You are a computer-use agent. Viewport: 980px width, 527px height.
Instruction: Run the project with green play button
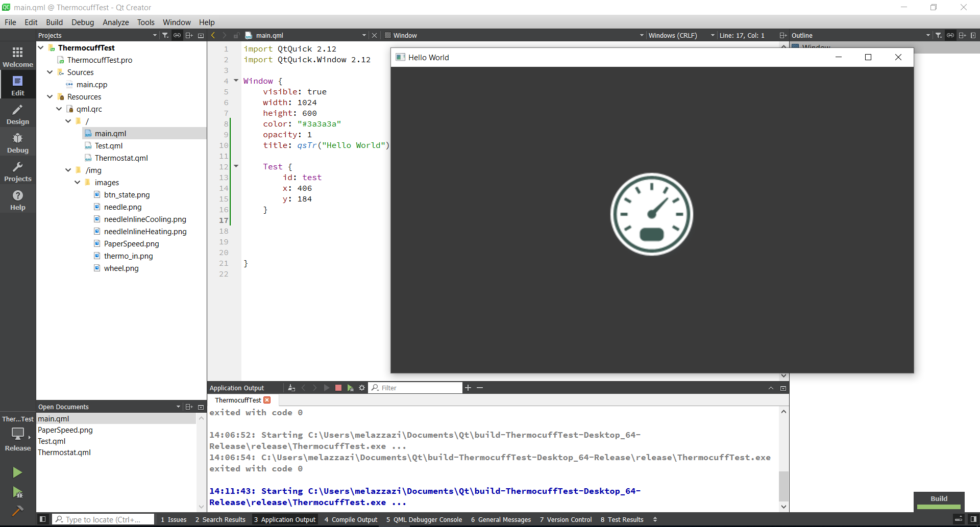[17, 472]
